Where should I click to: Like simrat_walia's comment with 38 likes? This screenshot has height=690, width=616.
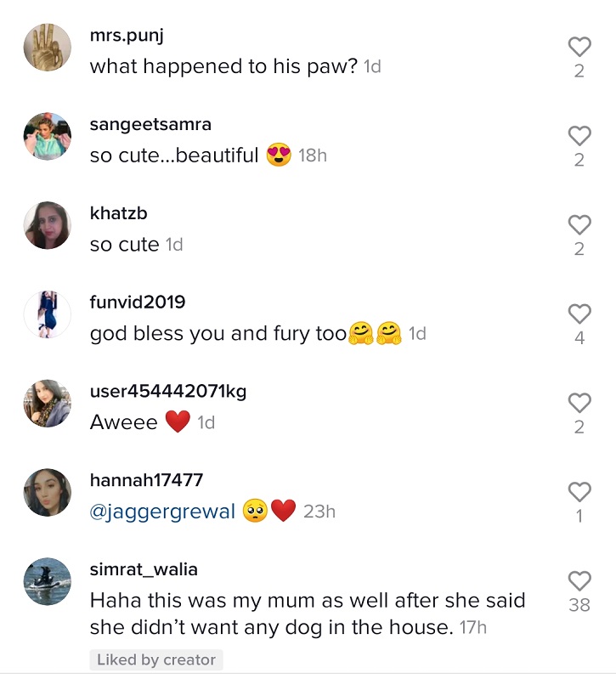579,581
